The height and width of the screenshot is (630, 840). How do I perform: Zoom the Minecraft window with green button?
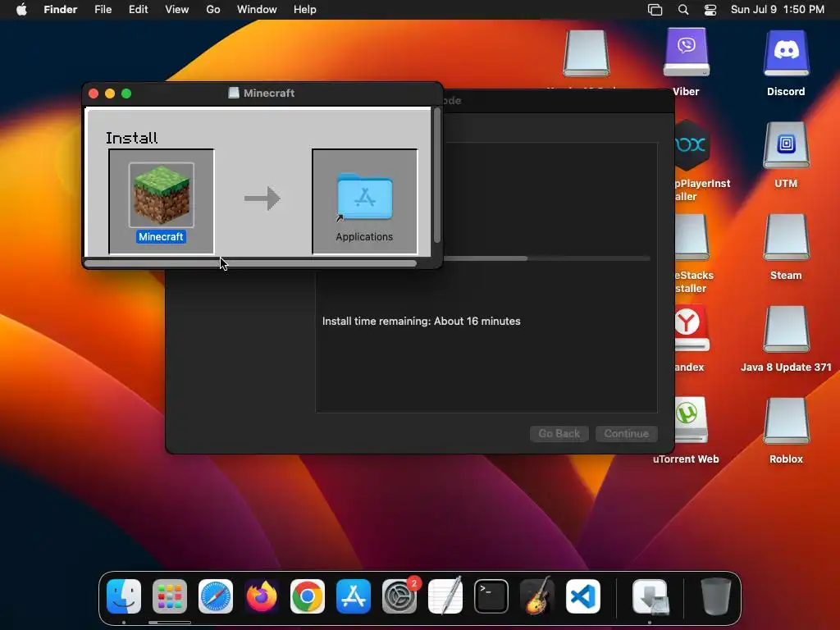point(126,94)
